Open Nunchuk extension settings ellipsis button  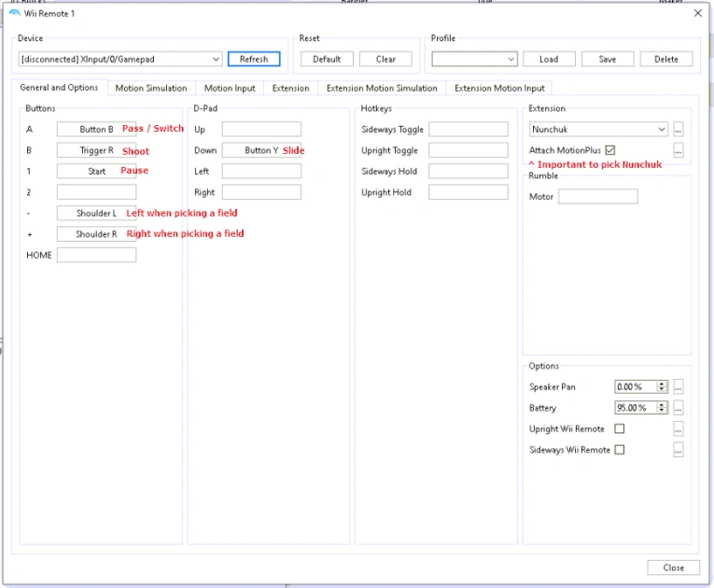tap(678, 130)
